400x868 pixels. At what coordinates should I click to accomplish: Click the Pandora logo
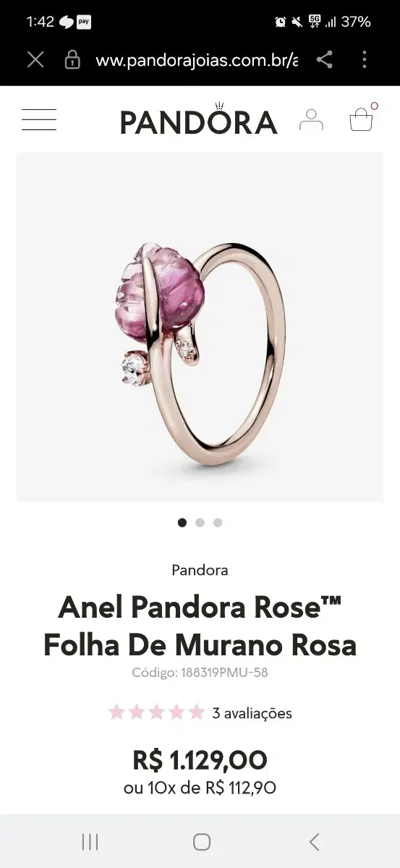[x=199, y=119]
